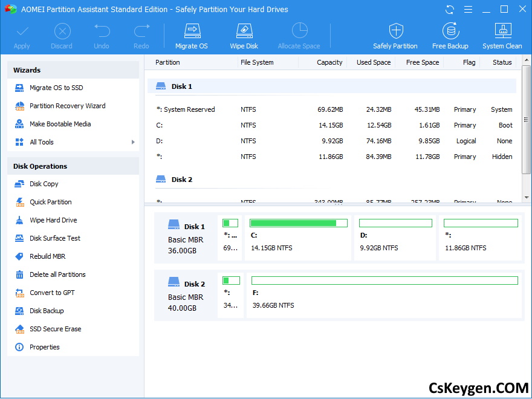Sort by the Capacity column header
532x399 pixels.
pos(329,62)
